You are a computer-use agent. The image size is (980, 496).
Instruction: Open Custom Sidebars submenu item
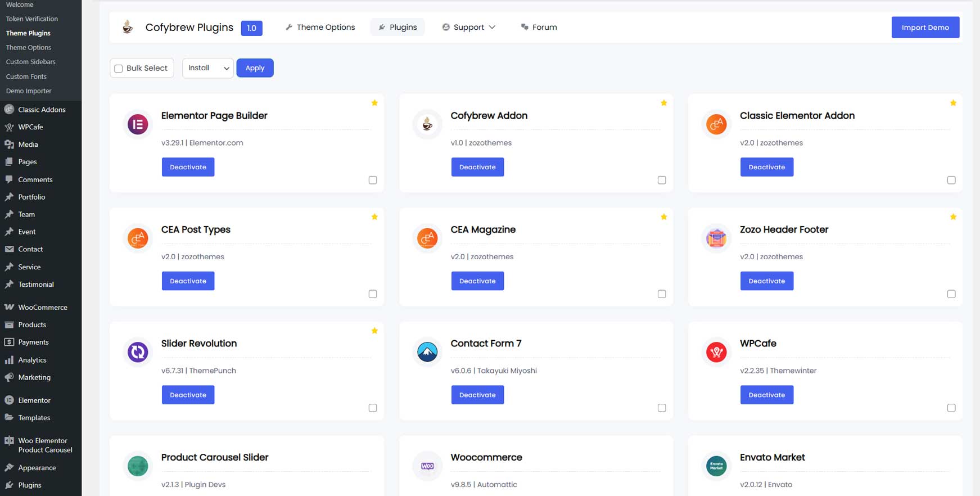31,62
